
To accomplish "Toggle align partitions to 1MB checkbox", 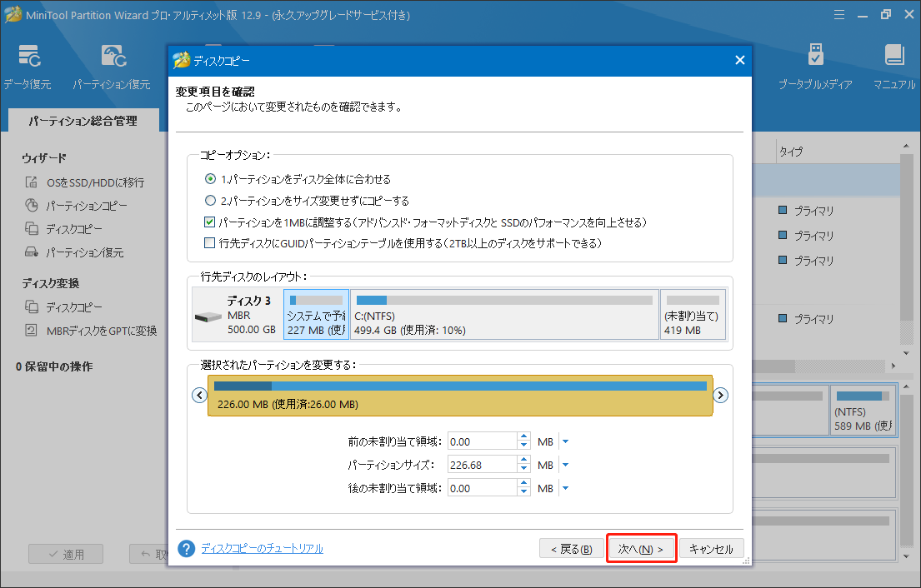I will tap(209, 222).
